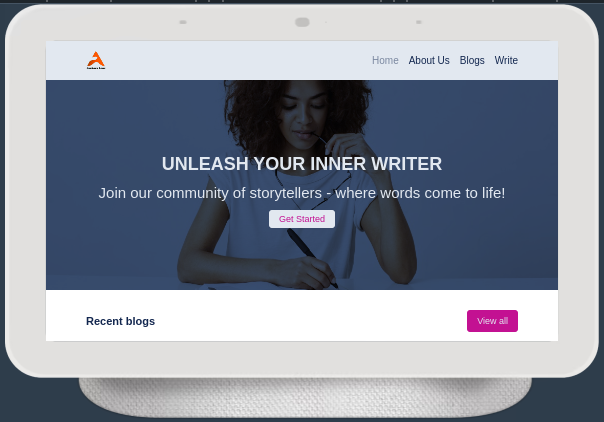The width and height of the screenshot is (604, 422).
Task: Click the storytellers community tagline text
Action: 302,193
